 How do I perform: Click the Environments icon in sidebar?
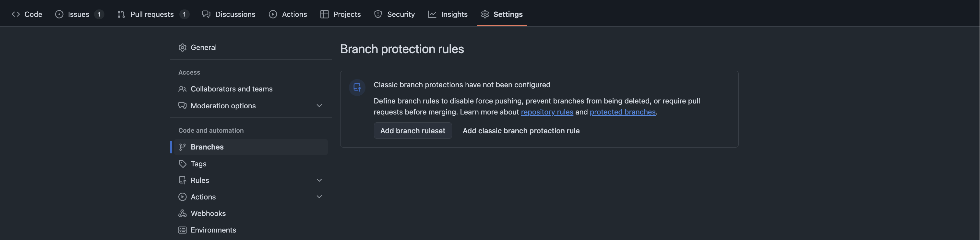click(x=183, y=230)
